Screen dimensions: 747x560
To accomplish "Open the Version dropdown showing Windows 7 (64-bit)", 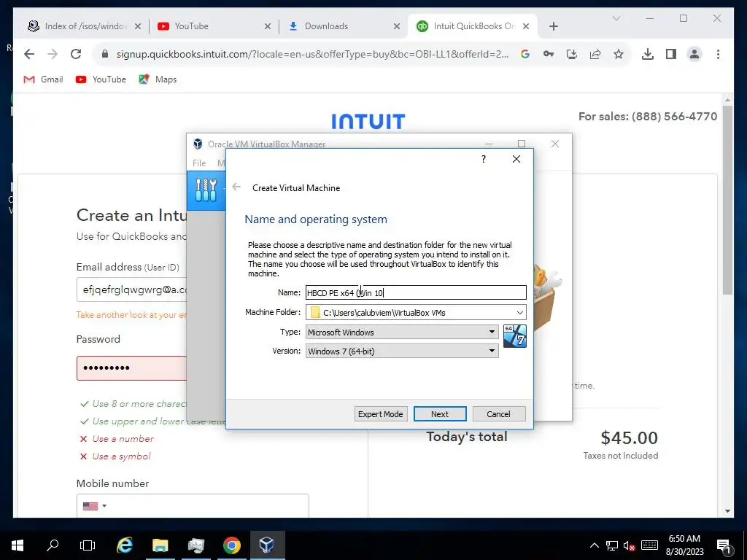I will coord(402,351).
